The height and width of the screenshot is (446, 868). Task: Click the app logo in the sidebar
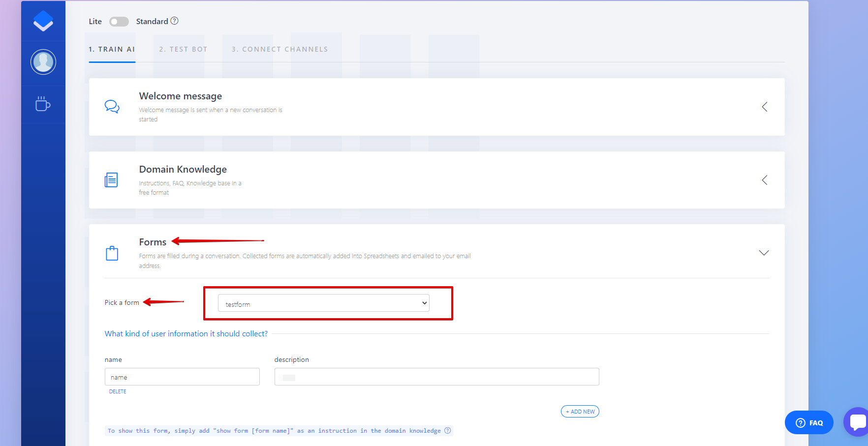click(x=43, y=21)
